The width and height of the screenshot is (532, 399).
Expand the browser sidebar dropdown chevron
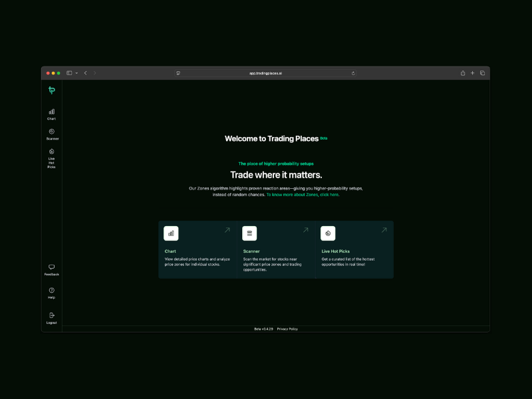click(76, 73)
